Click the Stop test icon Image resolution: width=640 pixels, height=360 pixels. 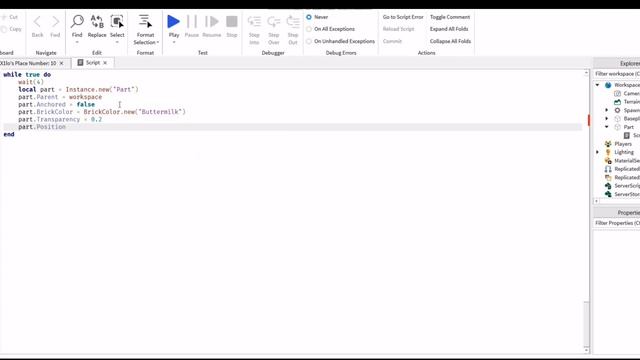tap(232, 22)
